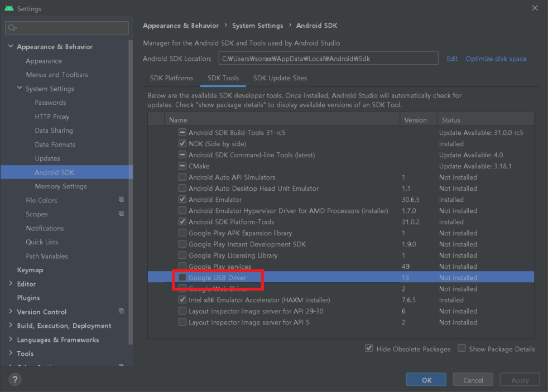Expand the Tools settings group
This screenshot has height=392, width=548.
click(x=11, y=354)
